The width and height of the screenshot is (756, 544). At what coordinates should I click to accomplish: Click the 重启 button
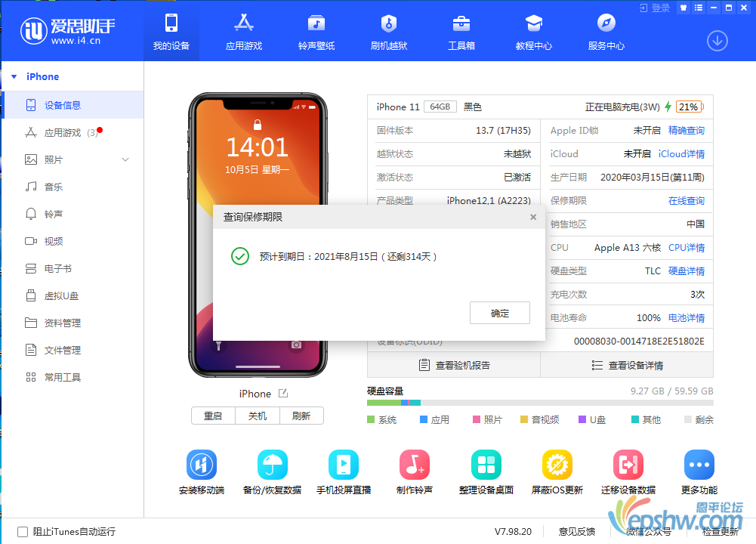[213, 416]
